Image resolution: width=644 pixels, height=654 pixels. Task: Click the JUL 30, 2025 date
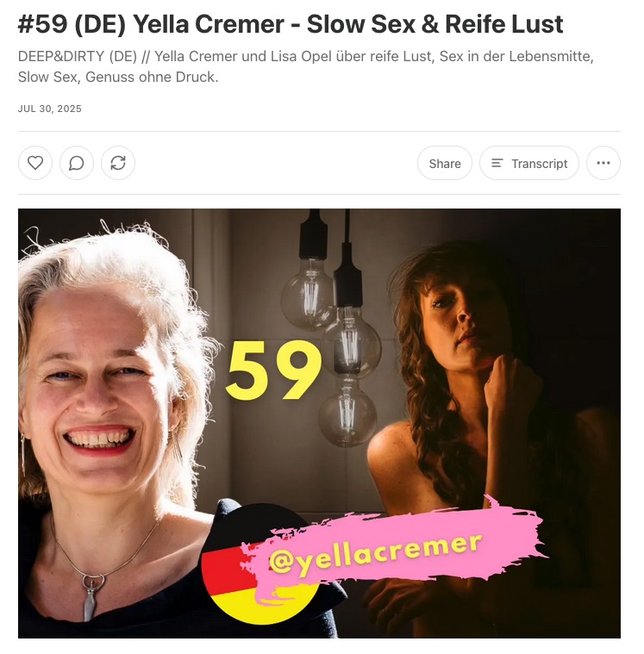[x=50, y=109]
